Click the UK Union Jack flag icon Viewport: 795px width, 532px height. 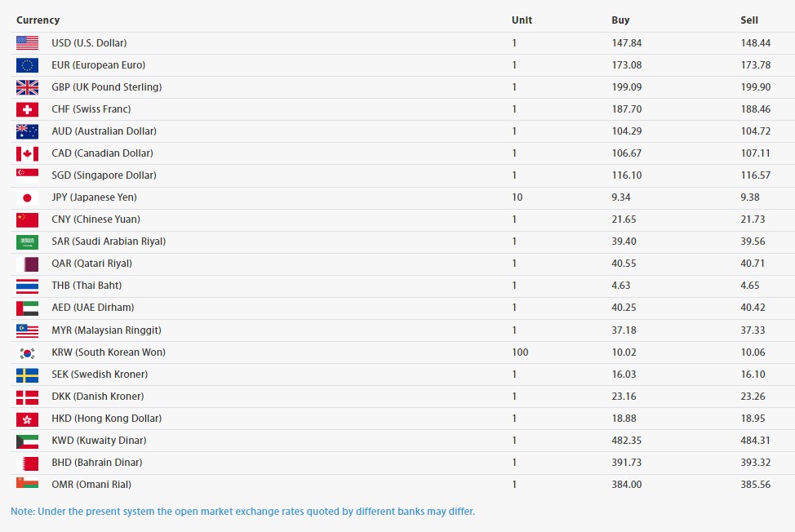tap(27, 87)
